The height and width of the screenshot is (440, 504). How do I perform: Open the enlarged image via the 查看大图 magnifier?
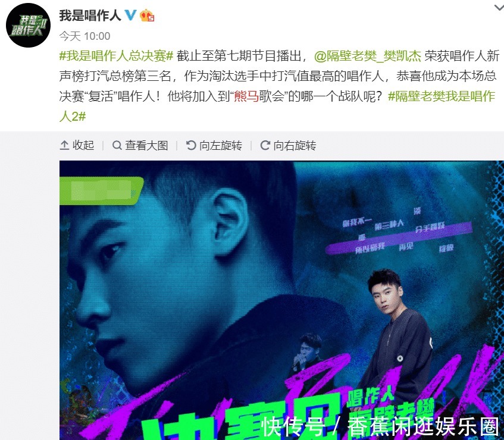(117, 146)
